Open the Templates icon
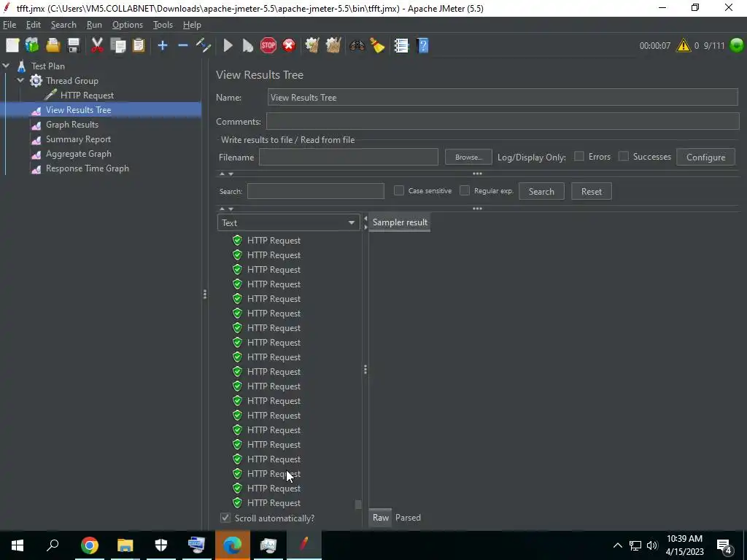This screenshot has height=560, width=747. coord(32,45)
